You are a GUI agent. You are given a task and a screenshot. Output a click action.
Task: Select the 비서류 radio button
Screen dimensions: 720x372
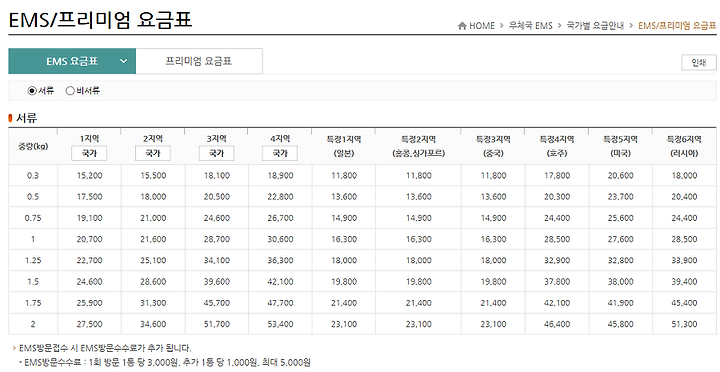(70, 90)
